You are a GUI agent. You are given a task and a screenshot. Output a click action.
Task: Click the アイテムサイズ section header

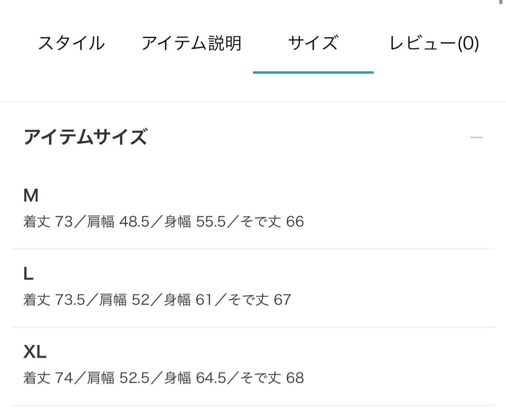85,137
